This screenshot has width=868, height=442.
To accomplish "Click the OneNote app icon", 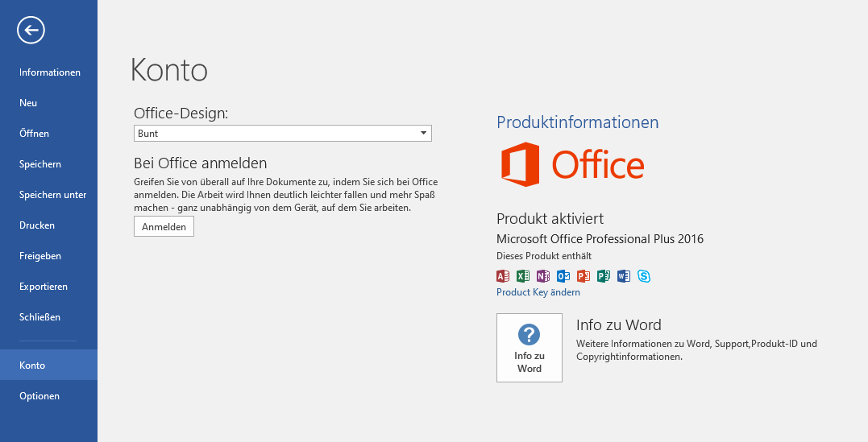I will pyautogui.click(x=543, y=276).
